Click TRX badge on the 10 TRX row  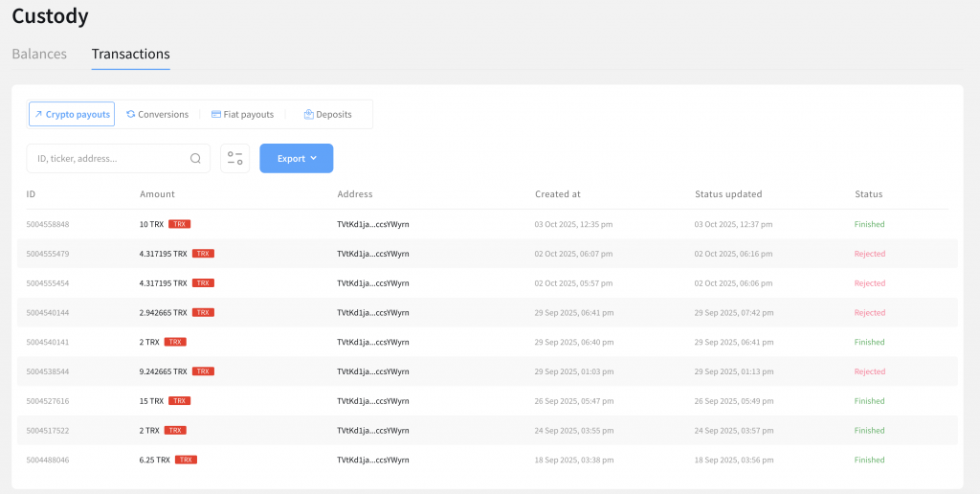point(179,224)
